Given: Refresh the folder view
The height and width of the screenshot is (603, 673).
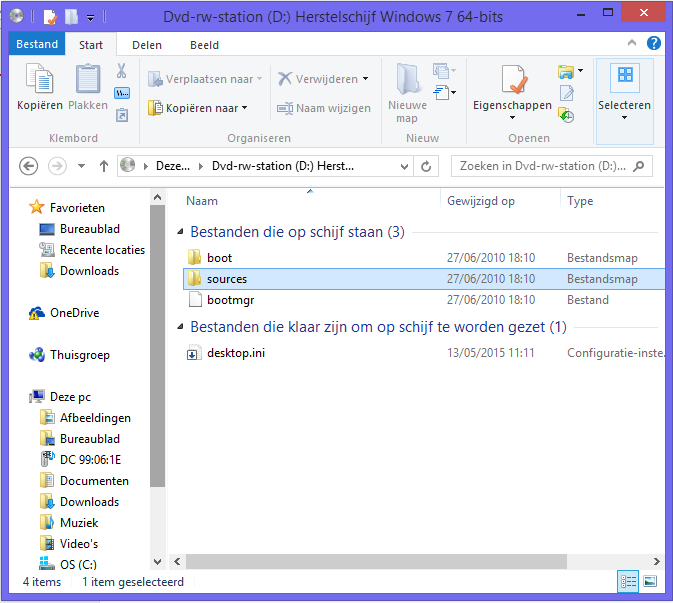Looking at the screenshot, I should coord(426,166).
